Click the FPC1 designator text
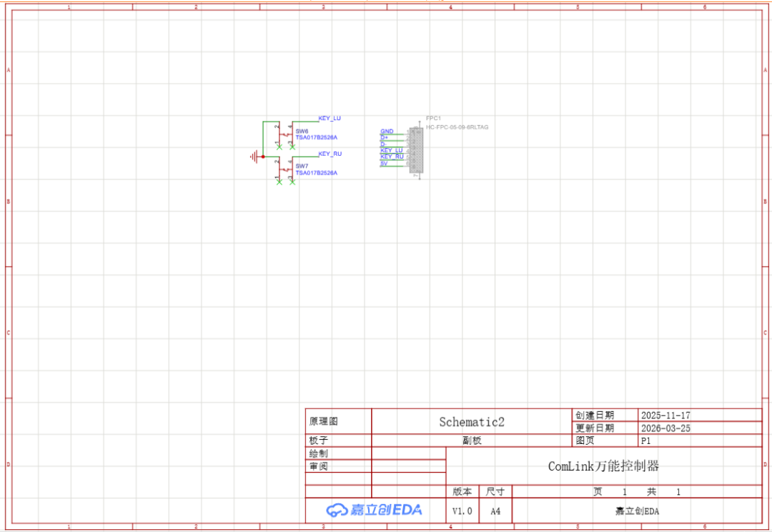 pyautogui.click(x=433, y=118)
